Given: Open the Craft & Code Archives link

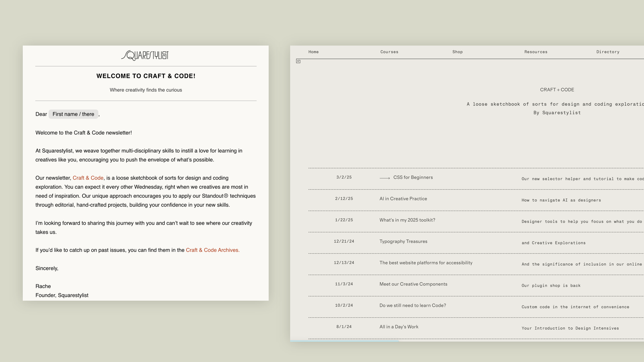Looking at the screenshot, I should 213,250.
